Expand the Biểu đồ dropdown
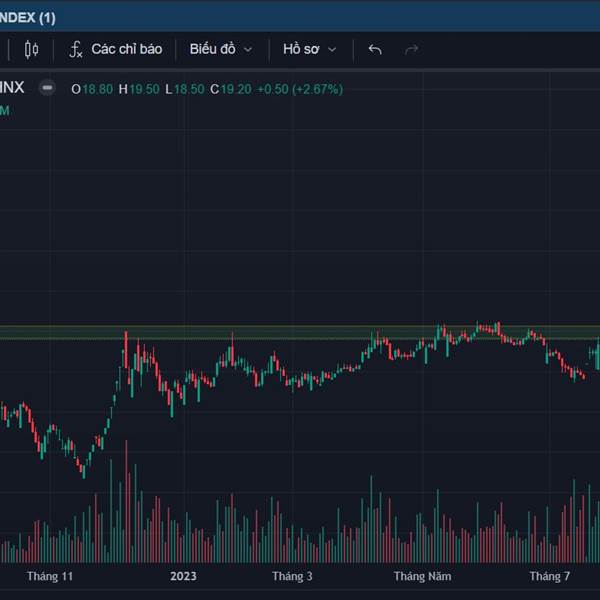The width and height of the screenshot is (600, 600). coord(221,49)
